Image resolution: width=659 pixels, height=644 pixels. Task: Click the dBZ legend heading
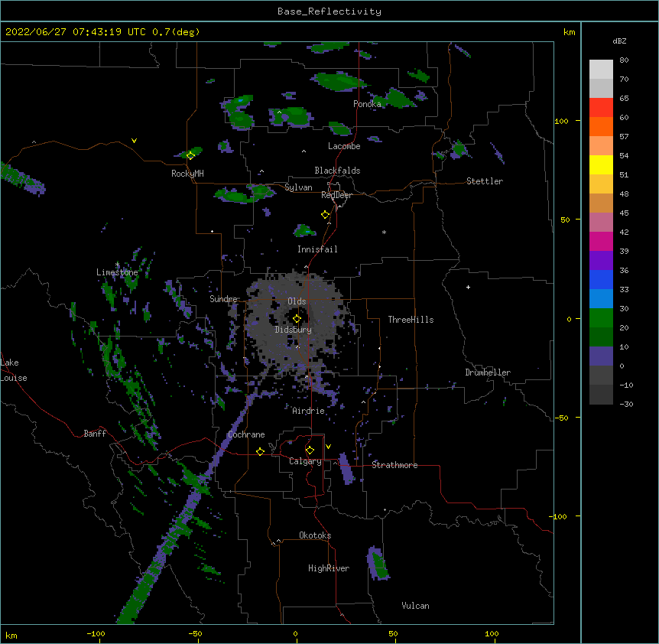pos(619,41)
